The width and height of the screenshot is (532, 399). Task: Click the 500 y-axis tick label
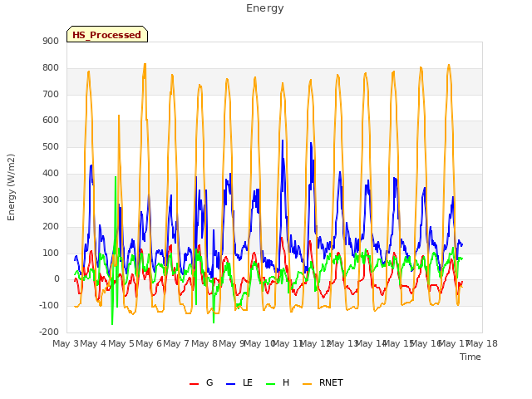pos(51,146)
